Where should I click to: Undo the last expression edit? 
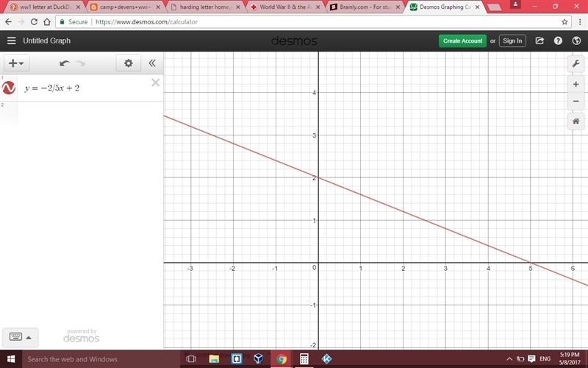click(x=65, y=63)
